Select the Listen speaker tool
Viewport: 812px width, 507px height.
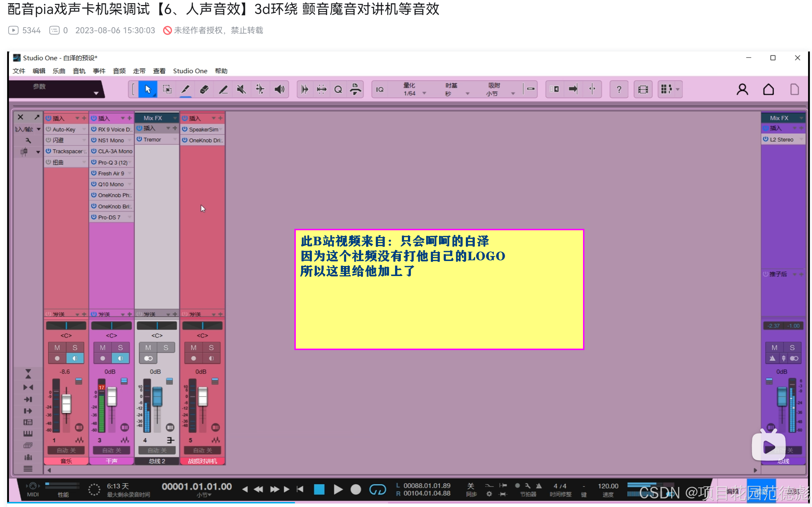[x=279, y=89]
